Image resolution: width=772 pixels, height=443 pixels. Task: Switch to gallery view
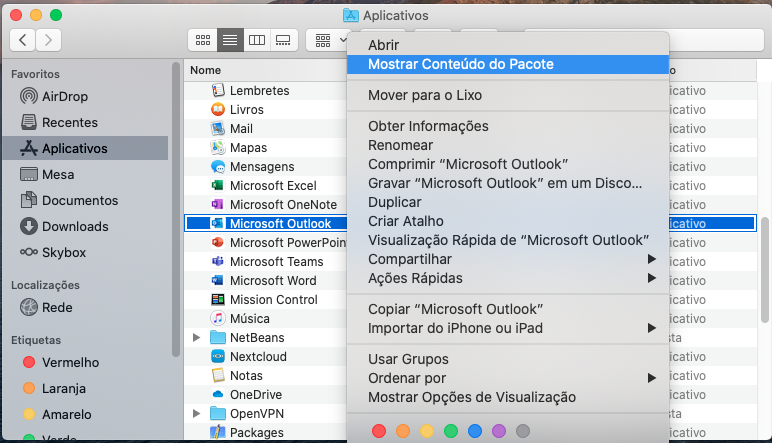click(x=283, y=40)
